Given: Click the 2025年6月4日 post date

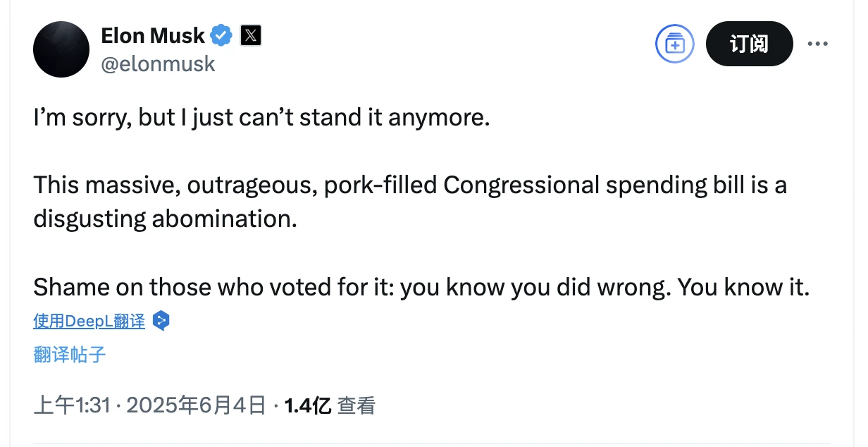Looking at the screenshot, I should pos(196,406).
